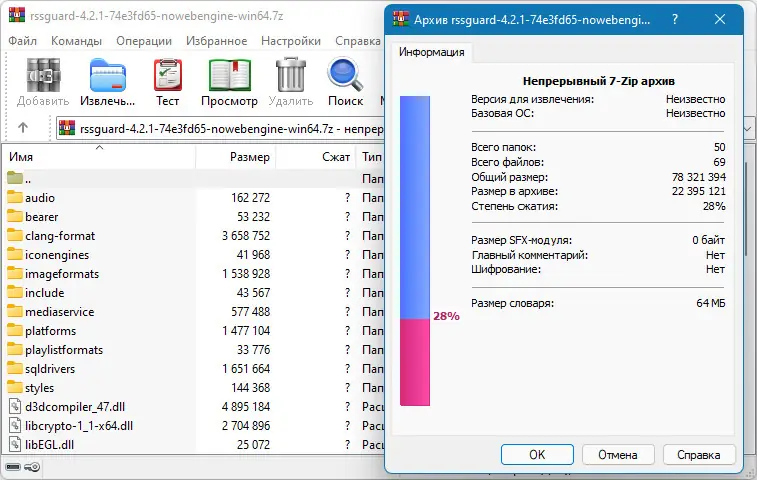Click the Всего папок: label
The height and width of the screenshot is (480, 757).
(x=504, y=147)
